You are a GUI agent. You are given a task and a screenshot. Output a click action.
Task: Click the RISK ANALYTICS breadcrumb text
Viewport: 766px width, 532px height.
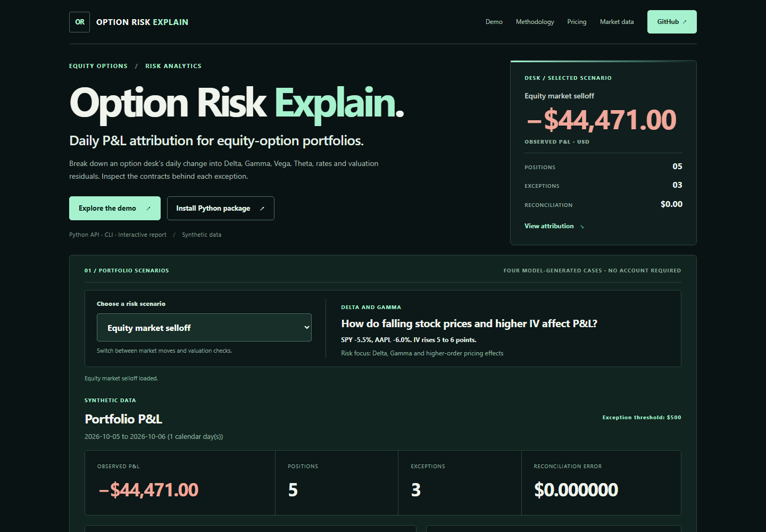click(x=173, y=66)
